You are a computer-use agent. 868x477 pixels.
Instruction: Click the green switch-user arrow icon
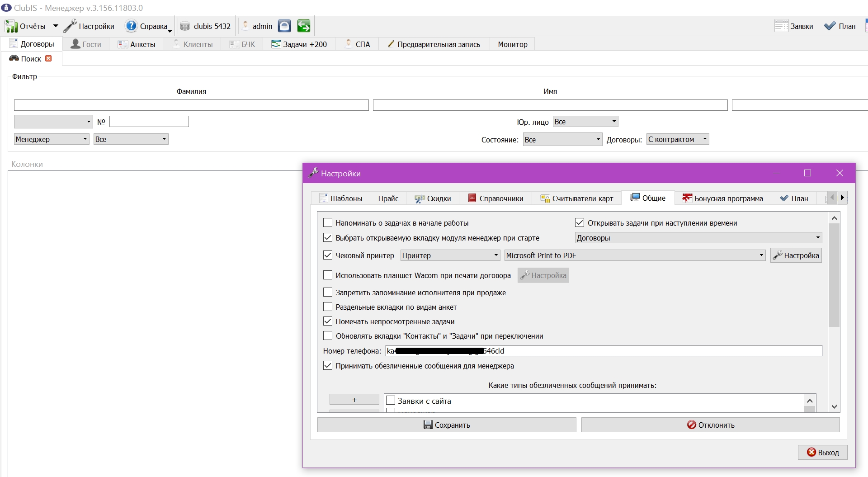coord(304,26)
